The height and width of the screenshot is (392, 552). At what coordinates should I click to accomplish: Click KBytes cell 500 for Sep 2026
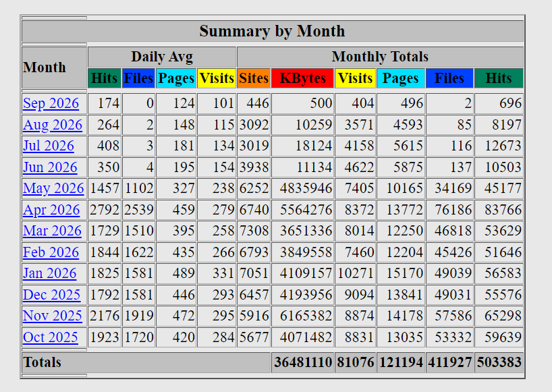coord(303,103)
